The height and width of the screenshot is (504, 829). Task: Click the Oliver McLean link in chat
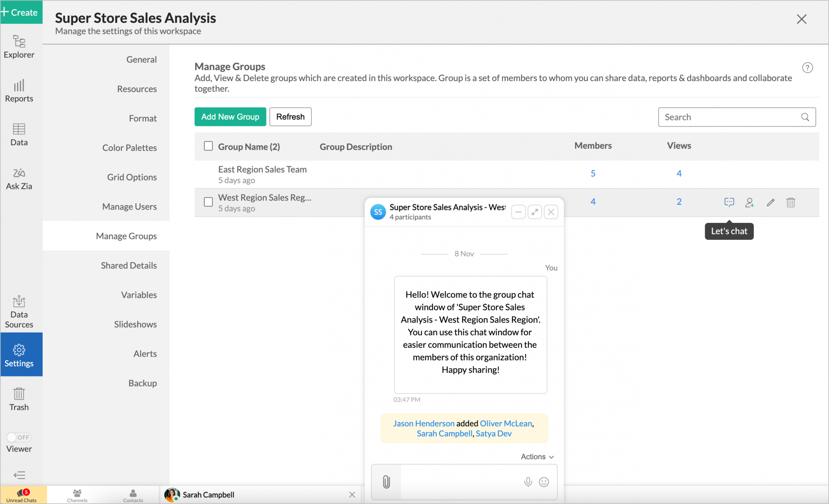click(x=506, y=423)
